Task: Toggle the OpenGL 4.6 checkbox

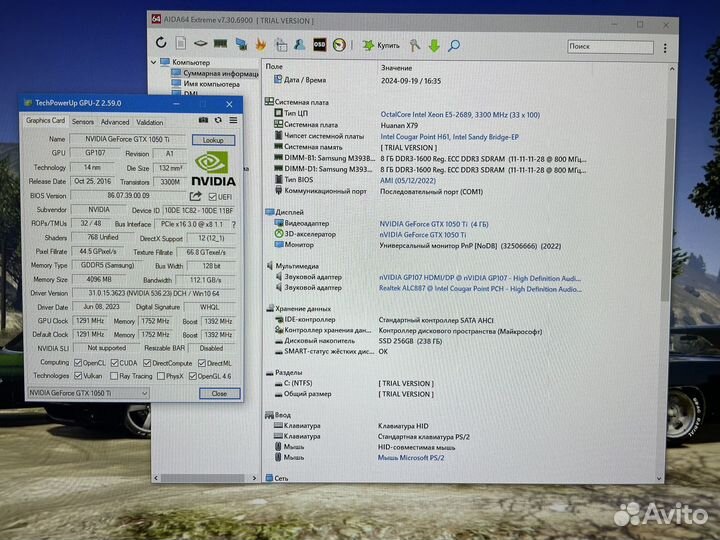Action: click(x=193, y=376)
